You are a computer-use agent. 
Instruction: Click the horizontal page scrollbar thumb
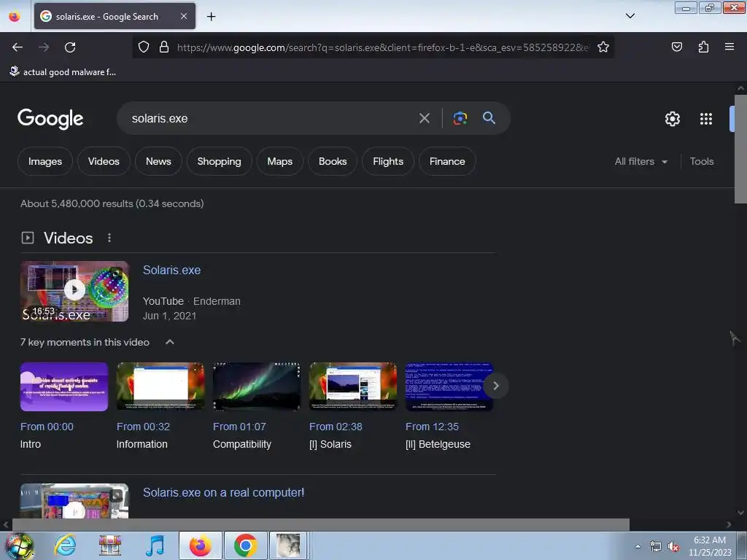(x=321, y=524)
